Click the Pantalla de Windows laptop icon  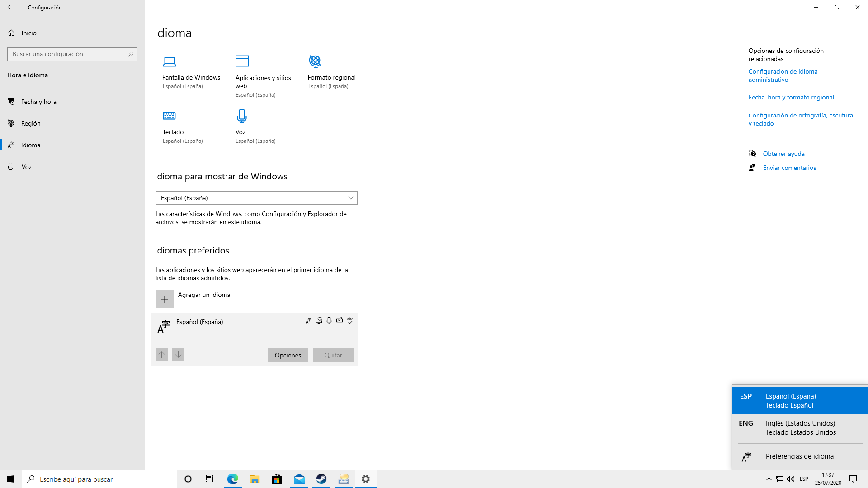pyautogui.click(x=170, y=61)
